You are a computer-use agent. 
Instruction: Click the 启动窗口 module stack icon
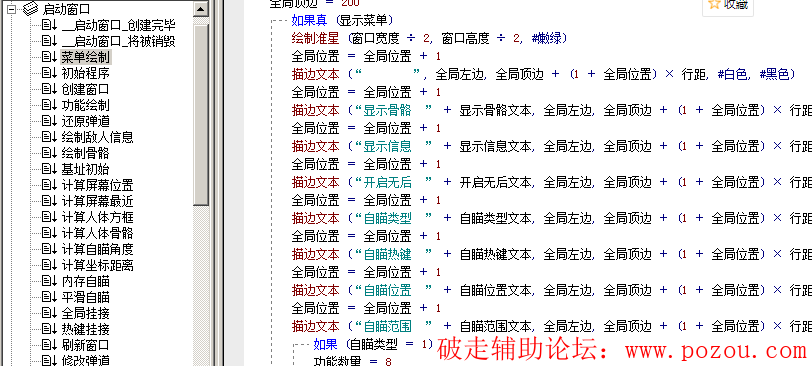31,8
